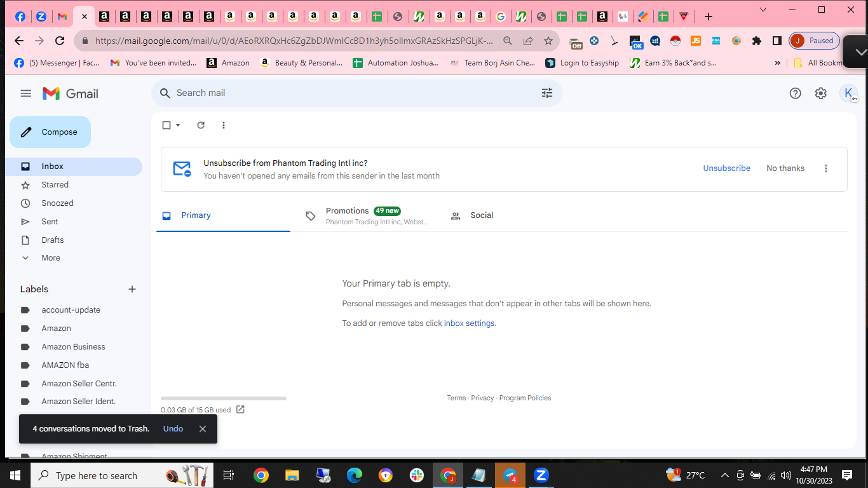Open the Program Policies link

pyautogui.click(x=525, y=398)
